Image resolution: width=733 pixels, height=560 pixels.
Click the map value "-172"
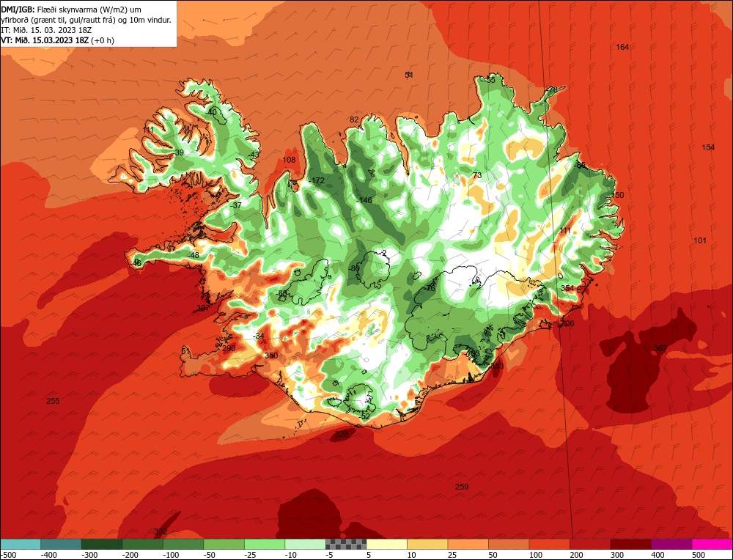pyautogui.click(x=317, y=180)
